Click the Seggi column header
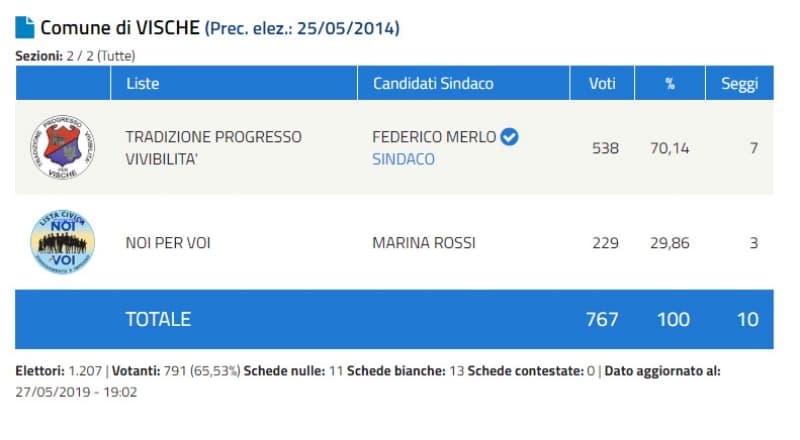This screenshot has width=800, height=440. tap(740, 83)
